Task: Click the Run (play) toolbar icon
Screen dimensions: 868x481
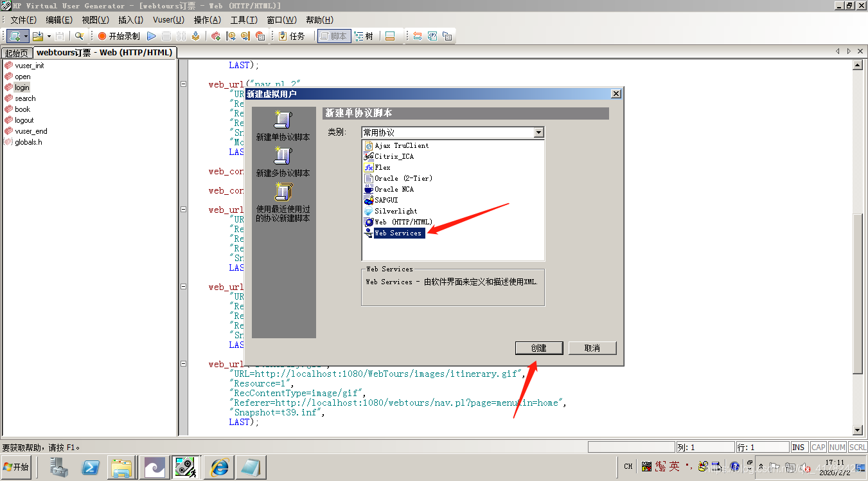Action: tap(152, 36)
